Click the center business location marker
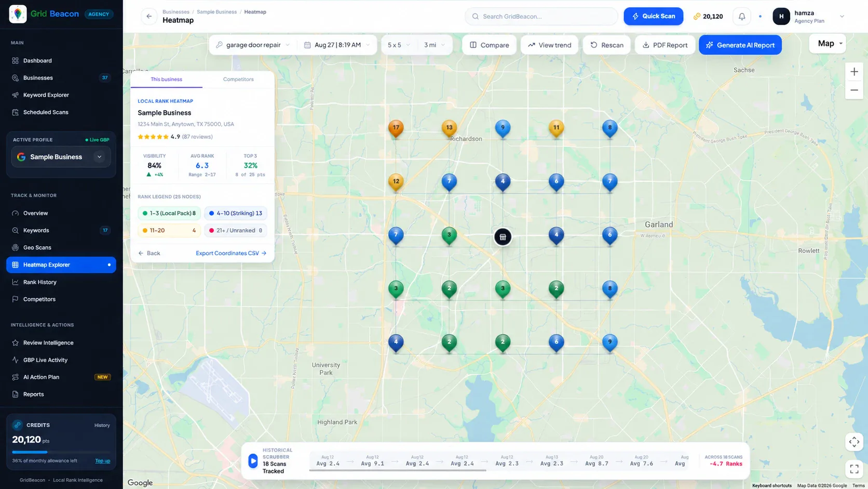The height and width of the screenshot is (489, 868). click(x=503, y=237)
